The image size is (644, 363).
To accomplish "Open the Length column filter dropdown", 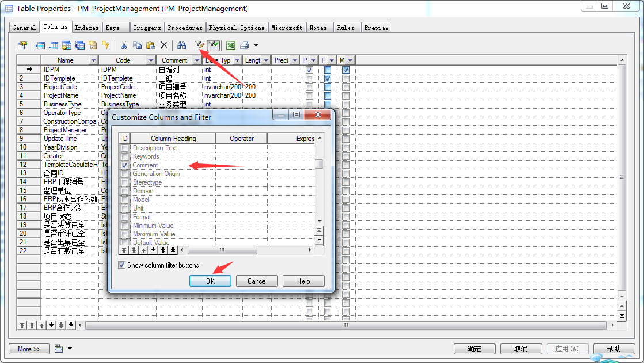I will click(x=266, y=60).
